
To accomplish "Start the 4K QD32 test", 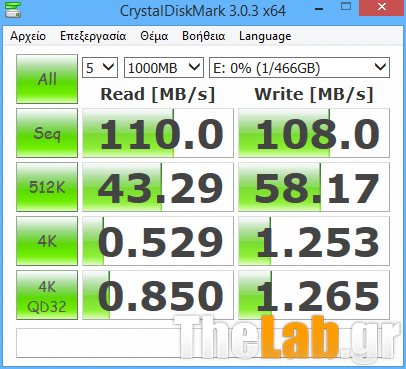I will (47, 295).
